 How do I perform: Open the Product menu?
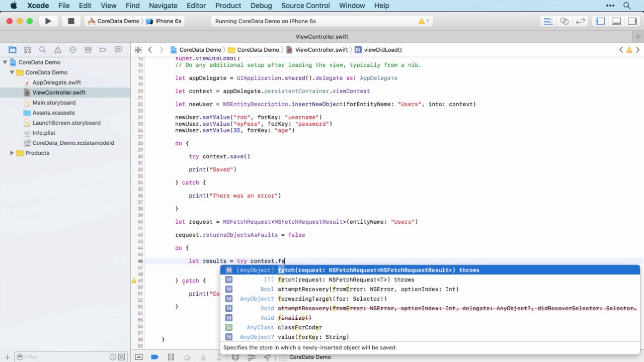tap(228, 6)
